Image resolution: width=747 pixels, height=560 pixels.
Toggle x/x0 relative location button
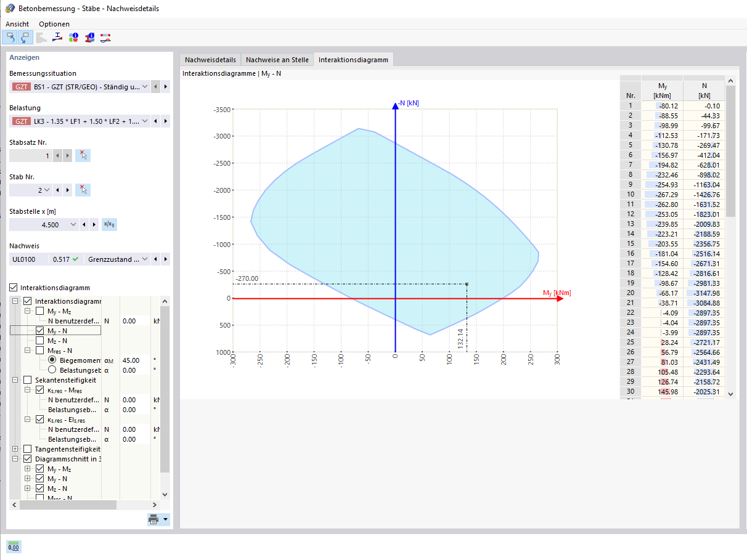point(109,224)
